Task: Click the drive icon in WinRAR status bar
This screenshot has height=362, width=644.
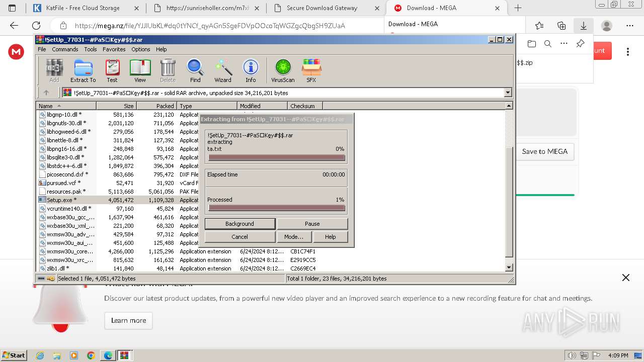Action: [x=41, y=279]
